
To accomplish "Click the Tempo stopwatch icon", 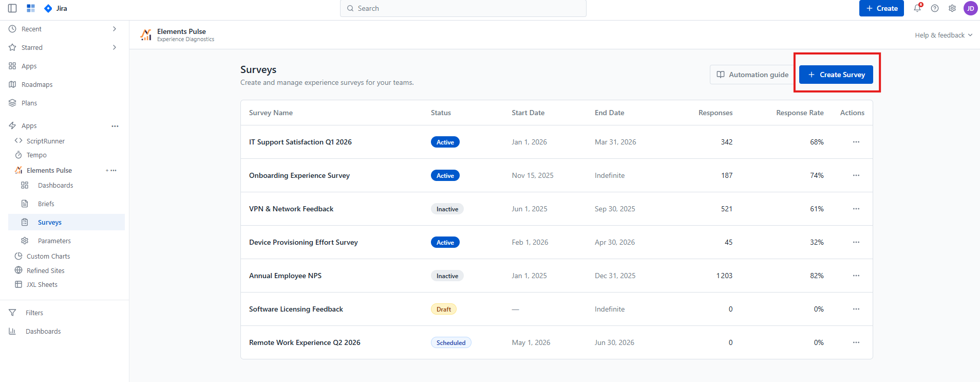I will [18, 155].
